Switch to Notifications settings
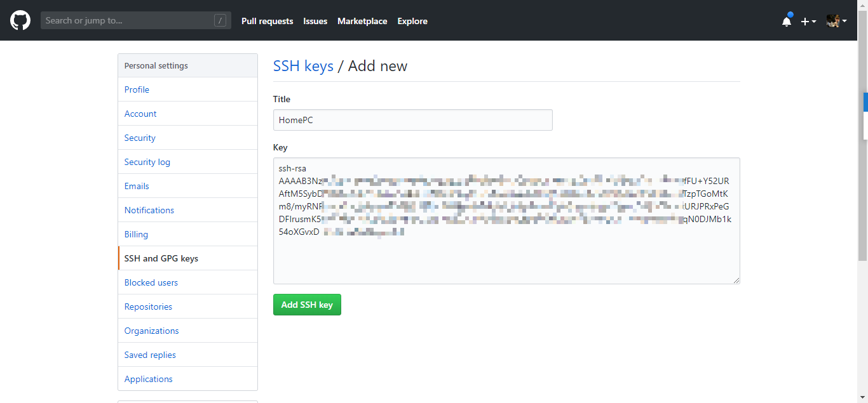 [149, 210]
